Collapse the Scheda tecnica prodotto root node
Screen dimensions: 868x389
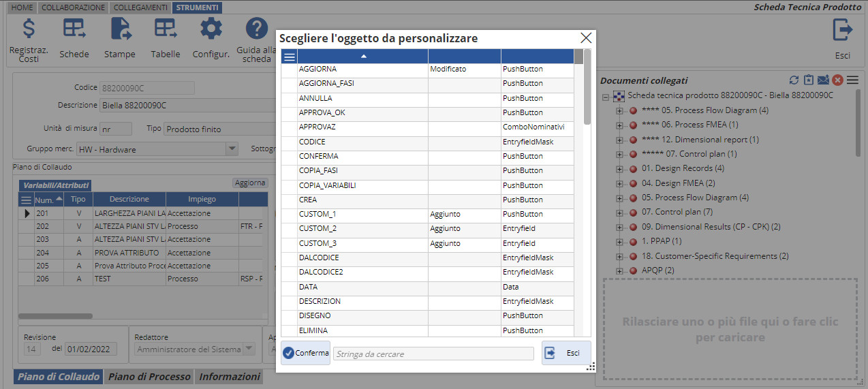[606, 96]
